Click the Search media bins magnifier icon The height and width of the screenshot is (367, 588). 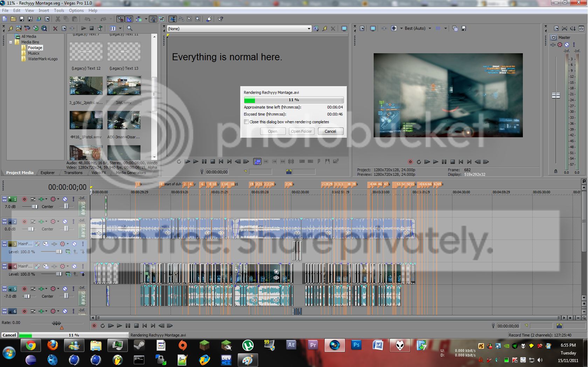(x=130, y=28)
